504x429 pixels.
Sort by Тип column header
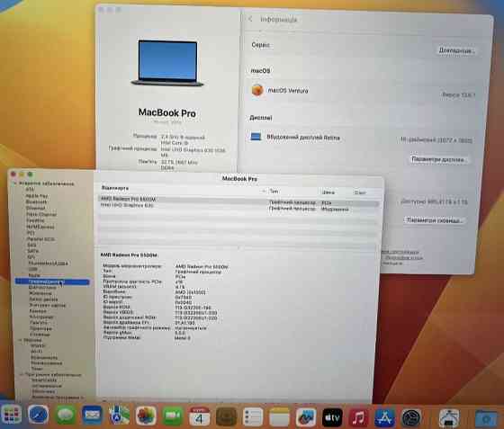[274, 191]
